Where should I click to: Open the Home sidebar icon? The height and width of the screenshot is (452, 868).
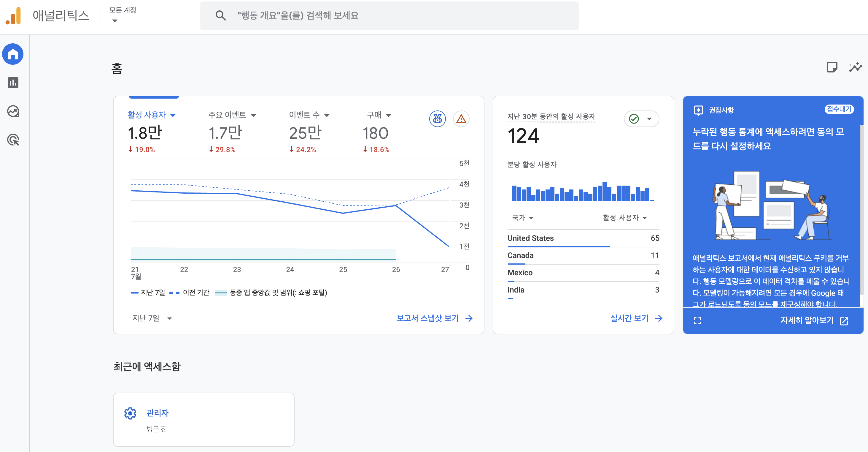(x=13, y=54)
